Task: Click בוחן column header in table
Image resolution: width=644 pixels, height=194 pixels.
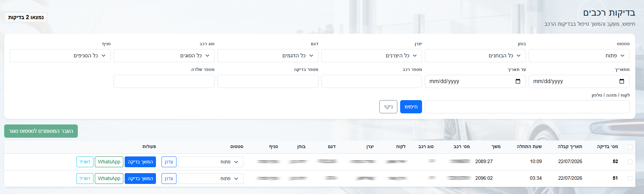Action: tap(301, 147)
